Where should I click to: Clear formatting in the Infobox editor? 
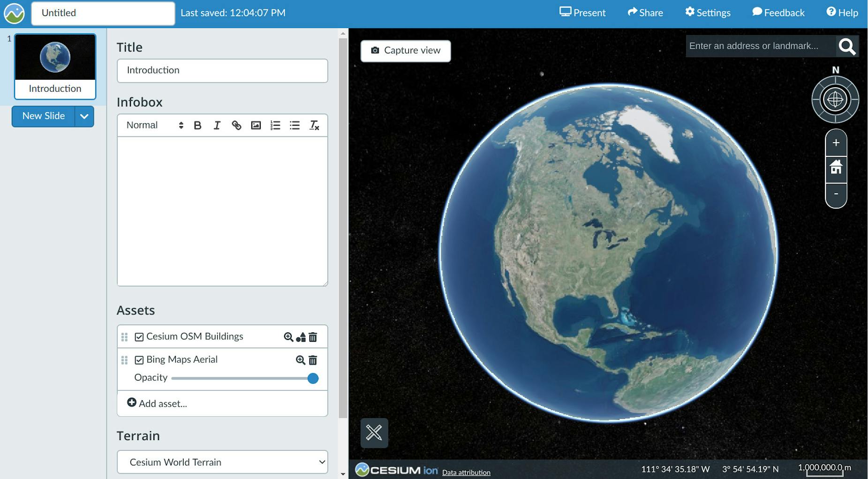pos(314,125)
